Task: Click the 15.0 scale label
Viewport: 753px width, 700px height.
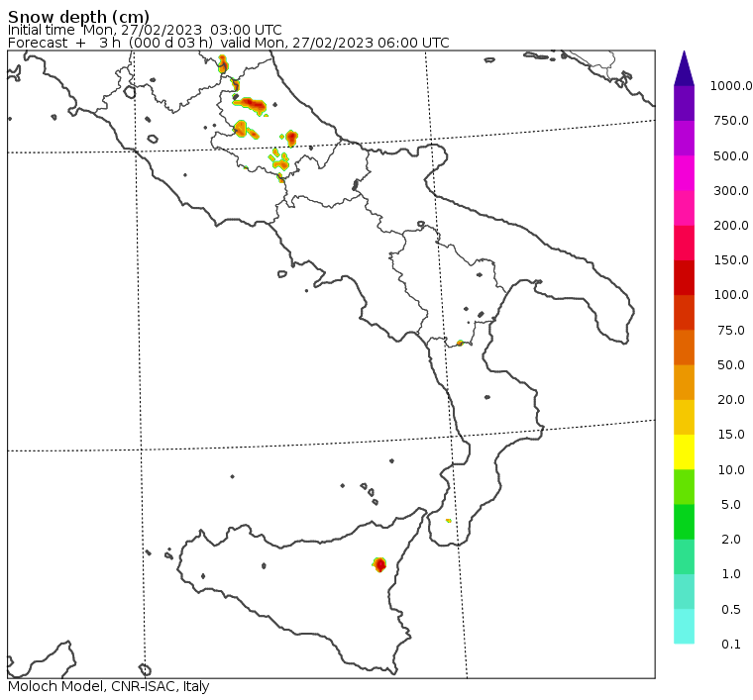Action: coord(731,435)
